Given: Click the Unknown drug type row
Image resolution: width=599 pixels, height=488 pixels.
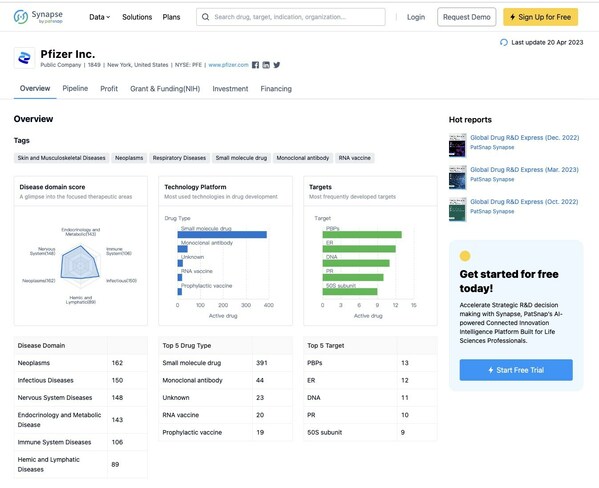Looking at the screenshot, I should 225,398.
